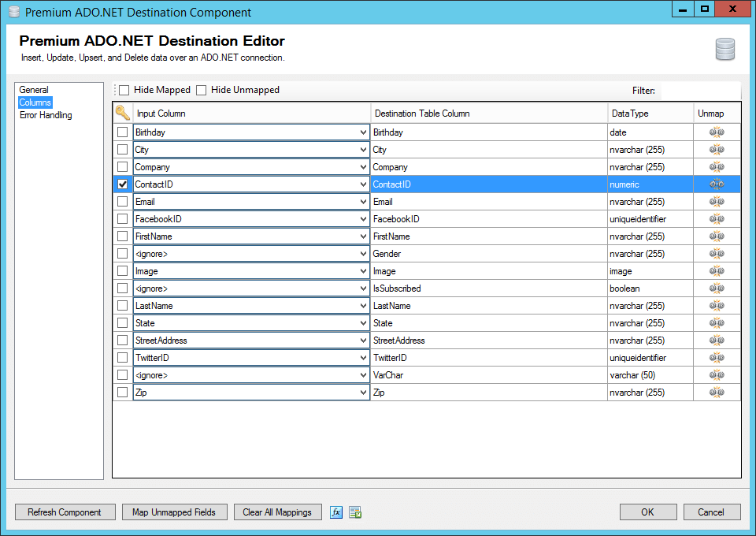Unmap the ContactID column mapping

tap(717, 184)
